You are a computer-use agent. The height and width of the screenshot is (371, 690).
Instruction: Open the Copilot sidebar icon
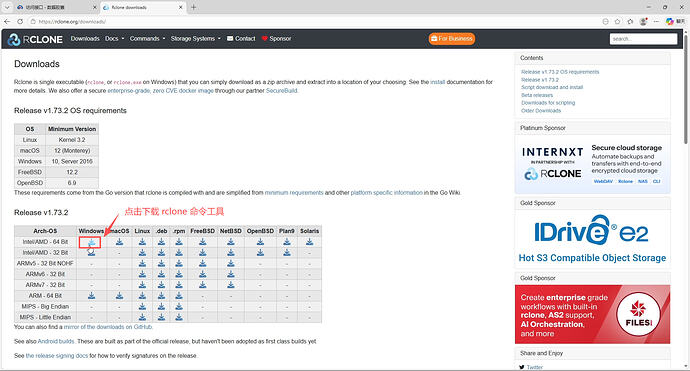(x=670, y=21)
